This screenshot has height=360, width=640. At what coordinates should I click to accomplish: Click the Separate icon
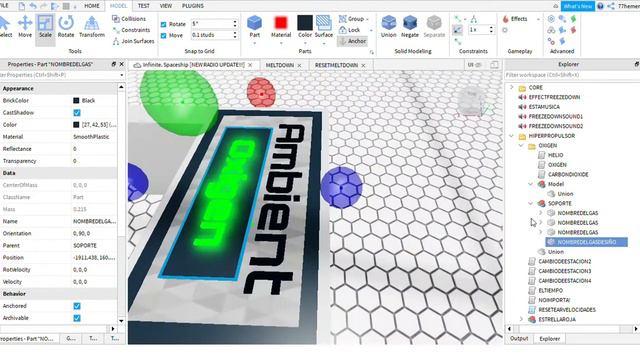(x=434, y=23)
